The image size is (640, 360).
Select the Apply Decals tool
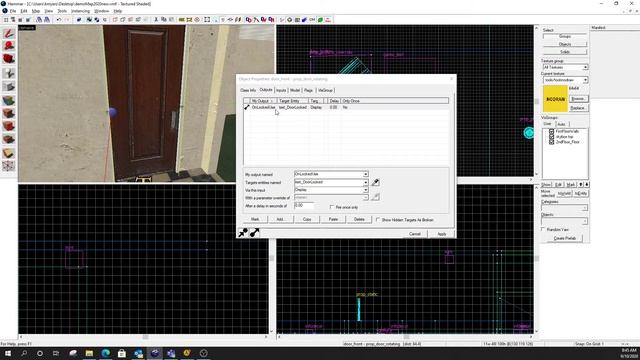point(9,126)
